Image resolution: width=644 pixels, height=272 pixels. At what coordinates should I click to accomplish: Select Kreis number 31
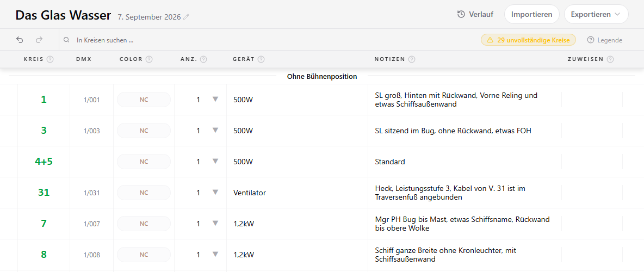coord(44,192)
